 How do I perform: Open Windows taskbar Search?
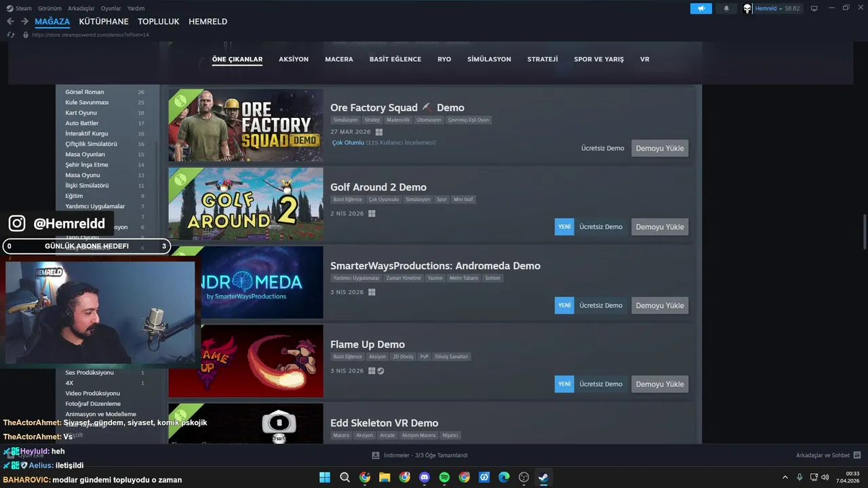(x=344, y=477)
